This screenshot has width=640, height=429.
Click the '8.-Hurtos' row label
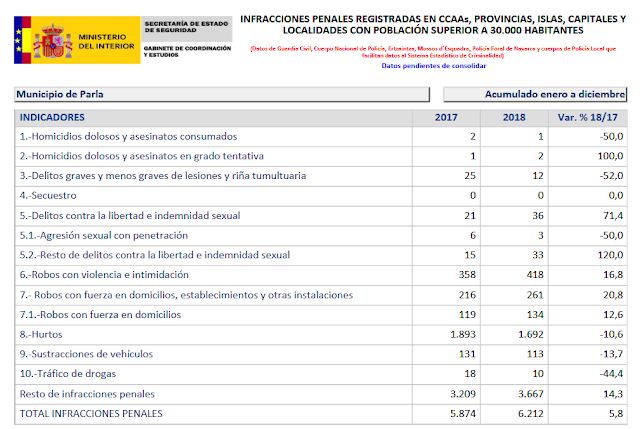[x=41, y=335]
